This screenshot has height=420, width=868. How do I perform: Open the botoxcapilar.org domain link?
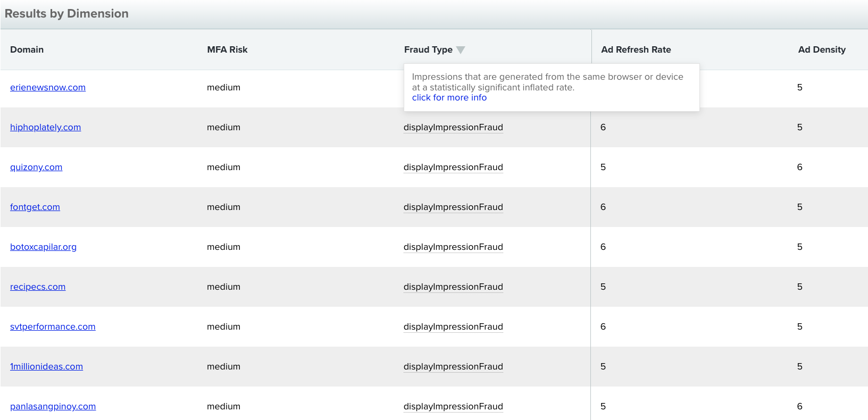43,247
